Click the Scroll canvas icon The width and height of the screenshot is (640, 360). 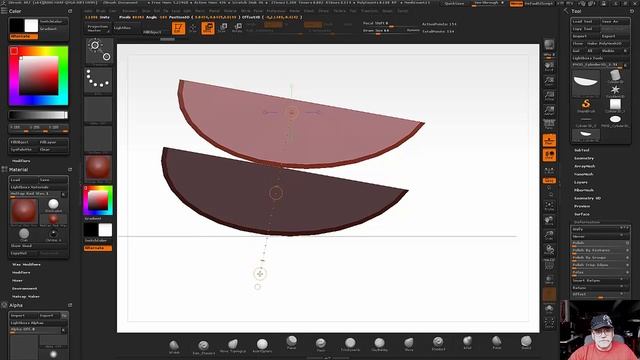click(x=549, y=67)
